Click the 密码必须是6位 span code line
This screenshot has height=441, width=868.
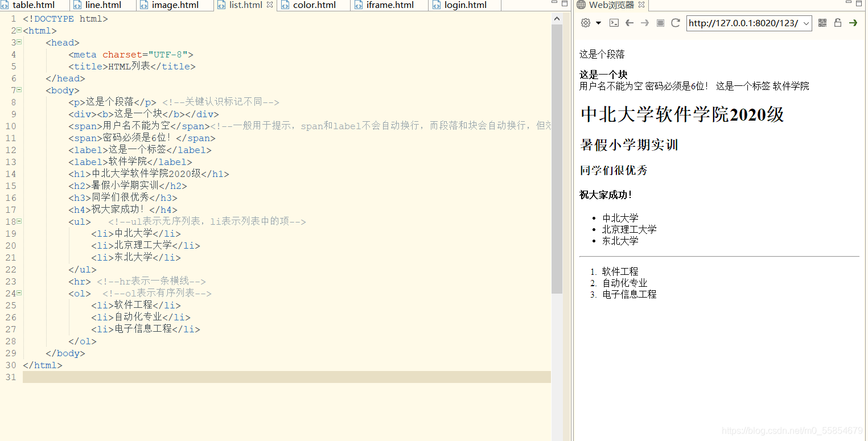coord(142,138)
